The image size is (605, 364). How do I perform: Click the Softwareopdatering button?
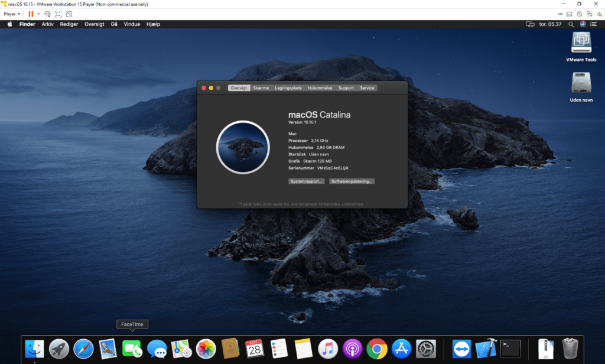[x=352, y=181]
